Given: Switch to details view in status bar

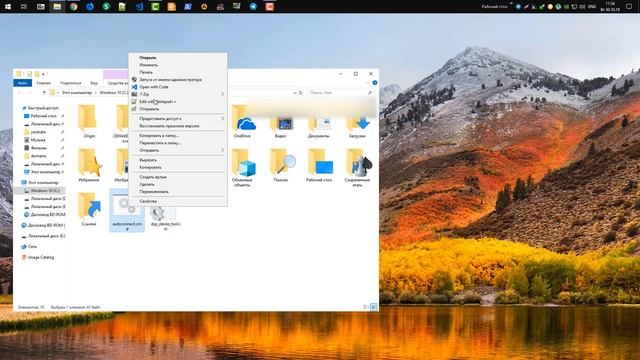Looking at the screenshot, I should [366, 307].
